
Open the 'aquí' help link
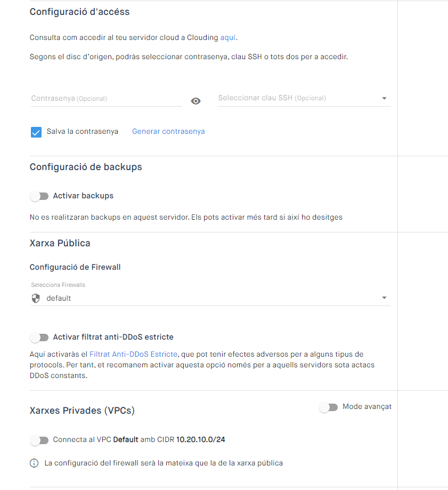[227, 37]
